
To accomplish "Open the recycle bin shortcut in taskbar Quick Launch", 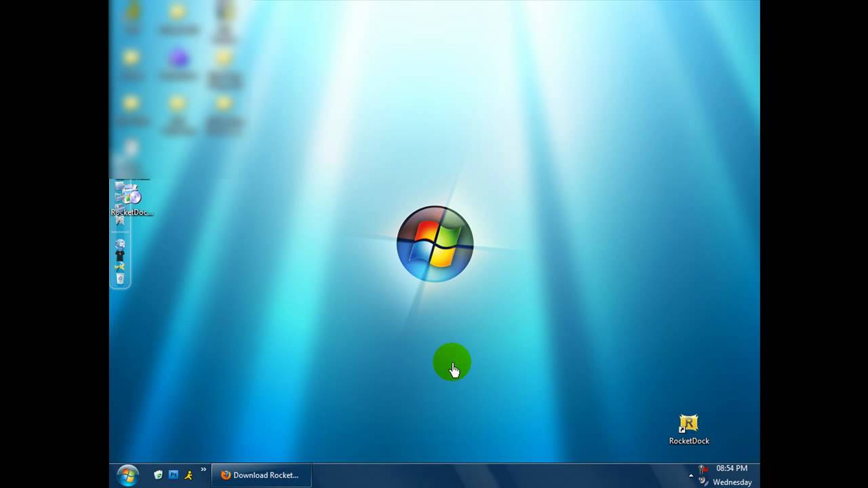I will point(158,474).
